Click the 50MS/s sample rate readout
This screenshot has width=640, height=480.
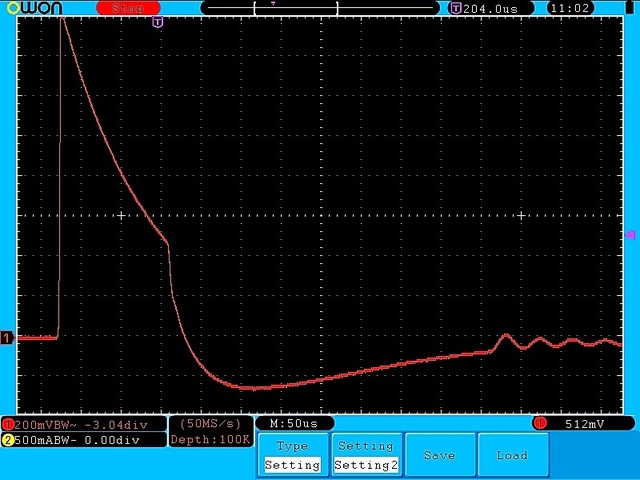click(x=209, y=424)
